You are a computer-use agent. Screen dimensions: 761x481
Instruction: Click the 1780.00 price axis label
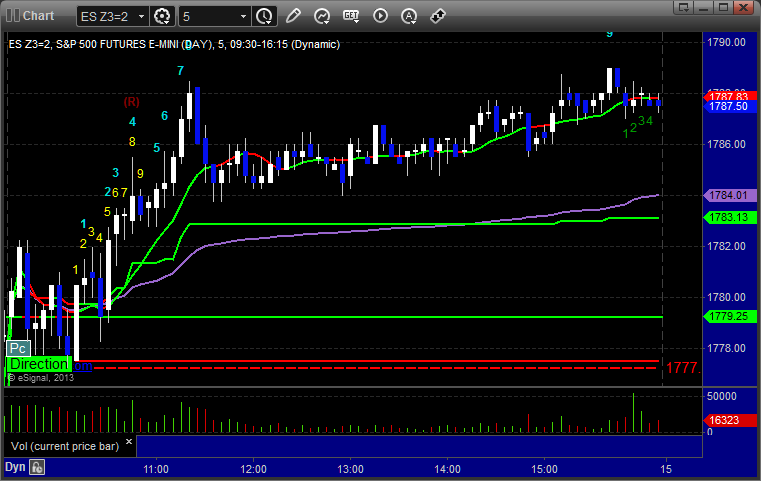point(727,297)
